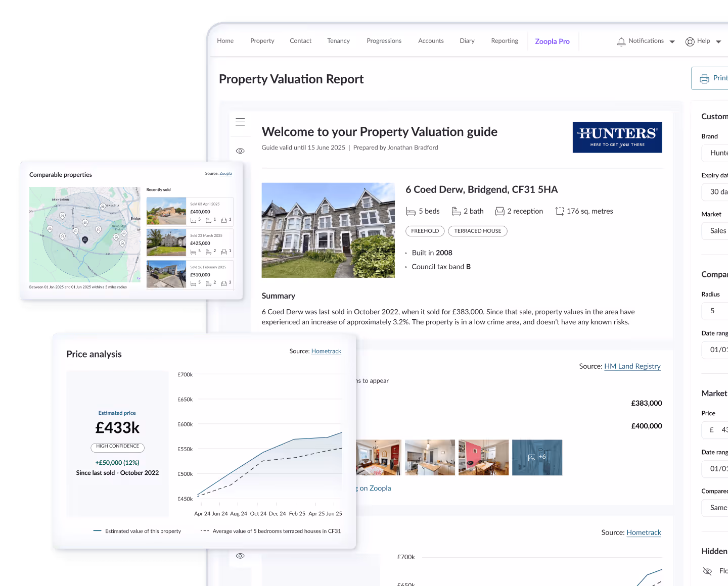Click the TERRACED HOUSE tag
This screenshot has width=728, height=586.
click(478, 231)
